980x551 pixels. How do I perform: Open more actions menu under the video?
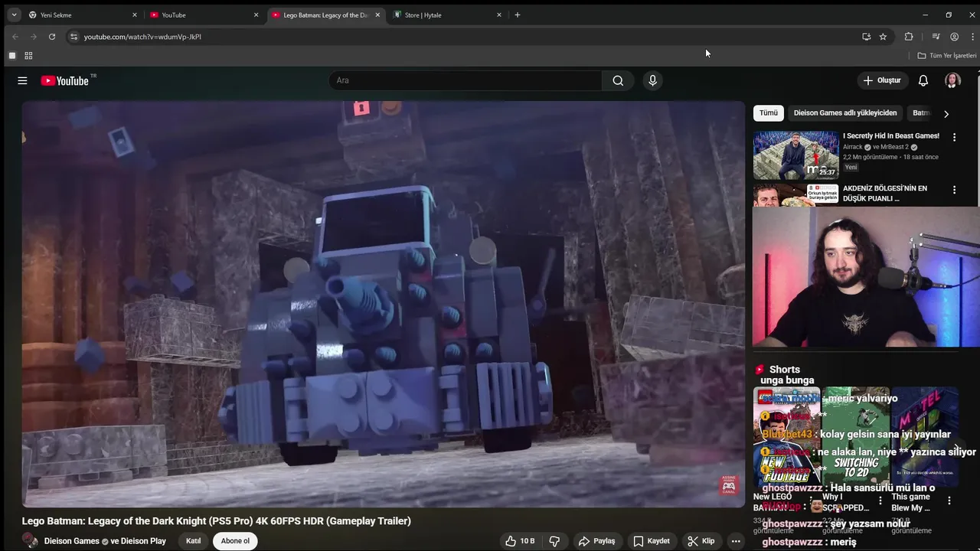[736, 541]
